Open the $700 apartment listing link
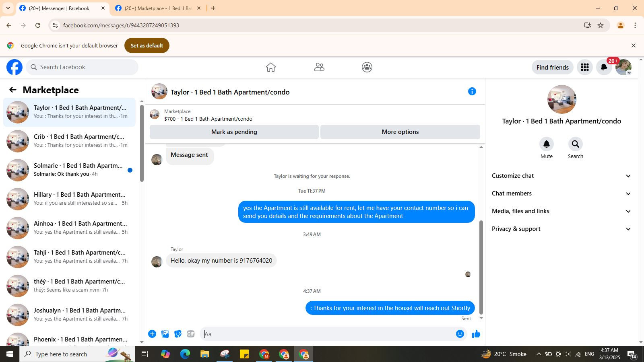The image size is (644, 362). pos(208,119)
